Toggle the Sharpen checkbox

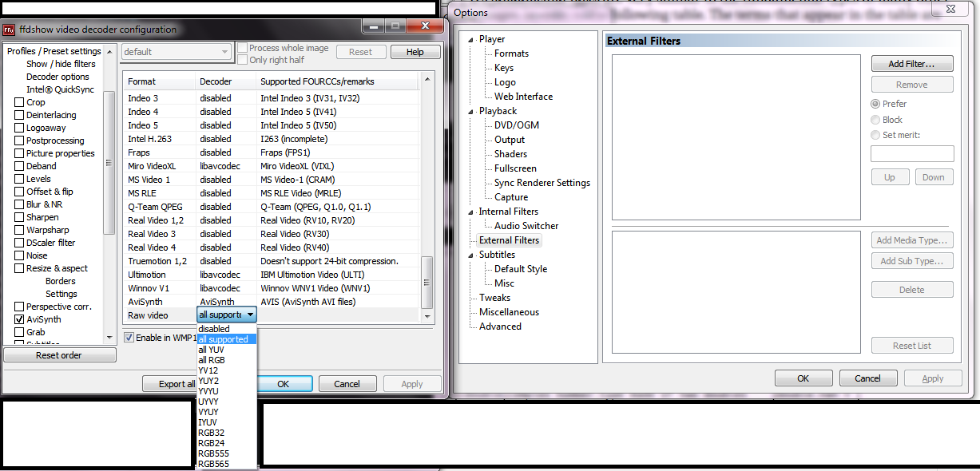coord(19,217)
